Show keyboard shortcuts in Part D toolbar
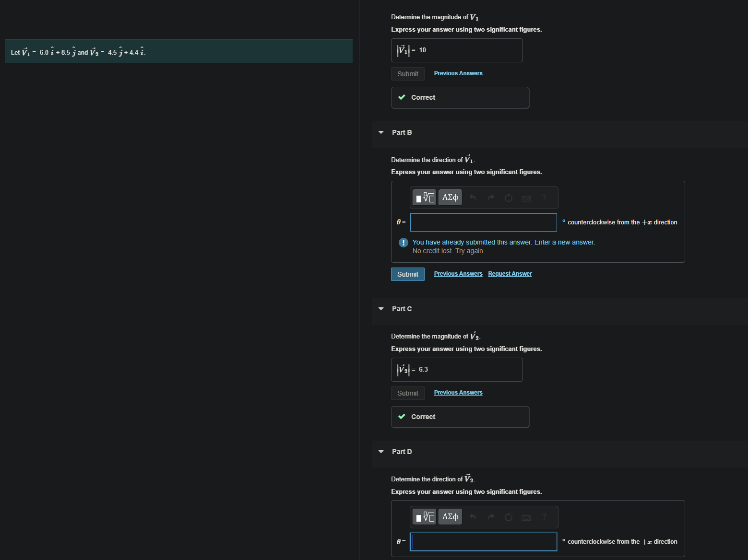Image resolution: width=748 pixels, height=560 pixels. pos(526,517)
